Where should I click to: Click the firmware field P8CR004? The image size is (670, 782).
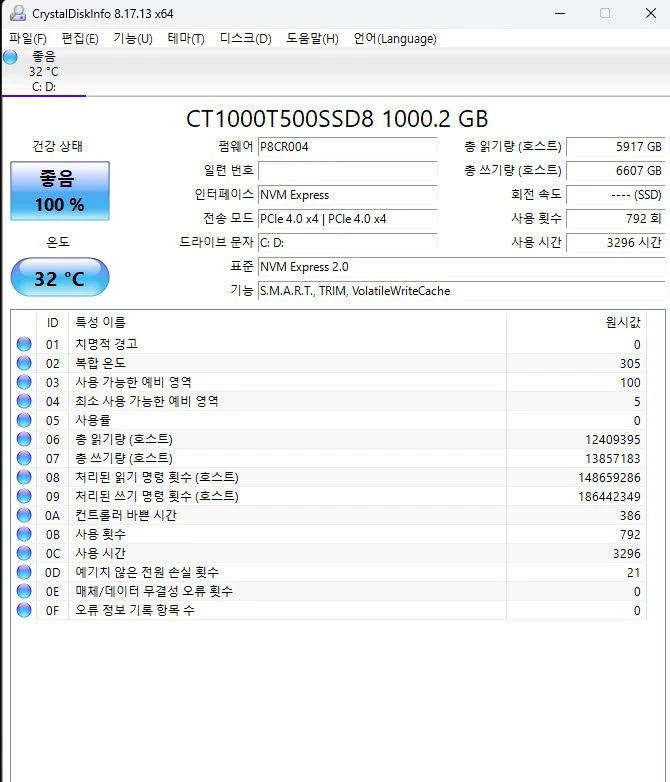click(348, 147)
